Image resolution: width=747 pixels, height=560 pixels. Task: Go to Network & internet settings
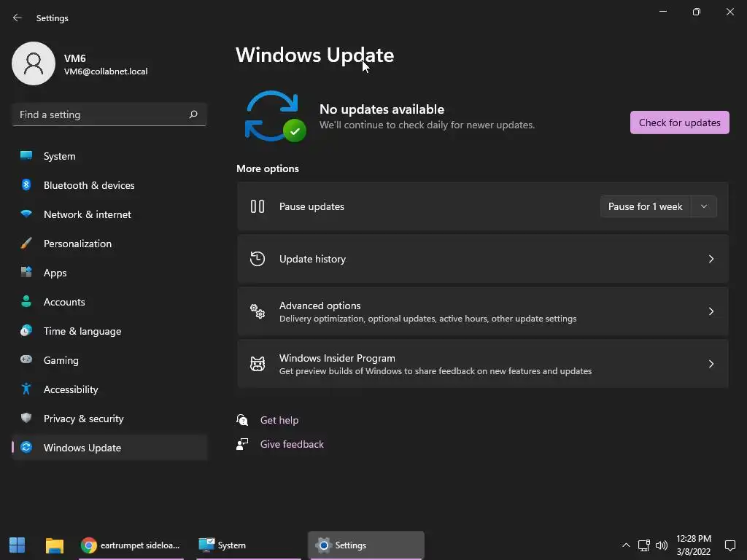109,214
